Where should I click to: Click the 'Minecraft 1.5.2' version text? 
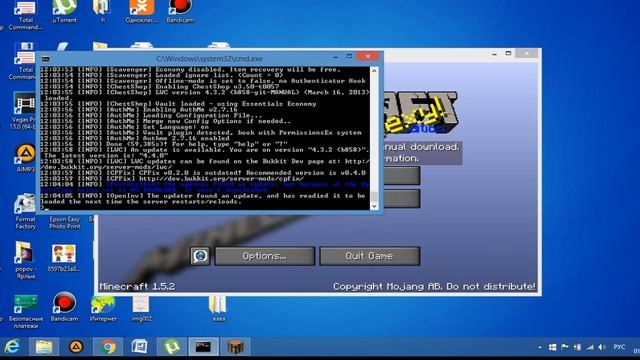tap(137, 287)
